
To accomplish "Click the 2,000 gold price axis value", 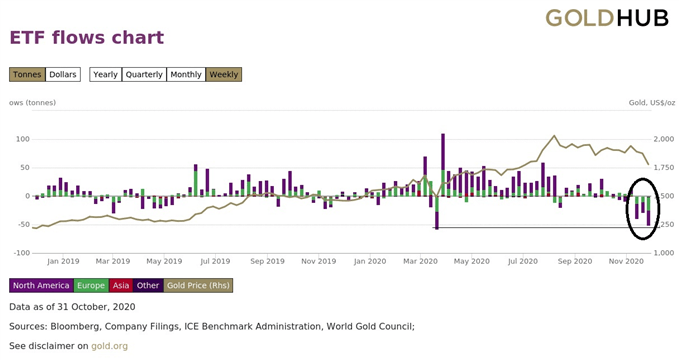I will [x=663, y=139].
